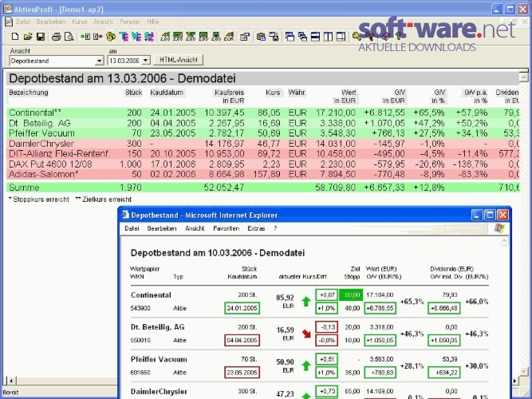The width and height of the screenshot is (532, 399).
Task: Click the yellow key toolbar icon
Action: pyautogui.click(x=357, y=37)
